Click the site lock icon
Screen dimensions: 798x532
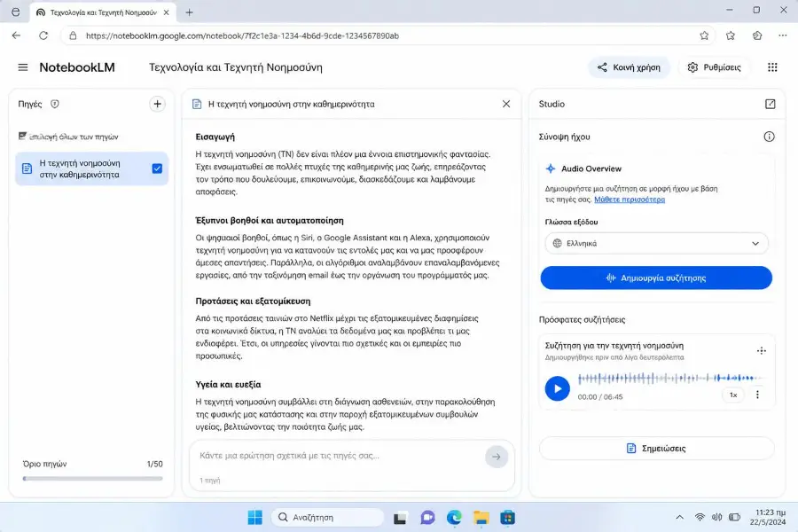point(73,35)
